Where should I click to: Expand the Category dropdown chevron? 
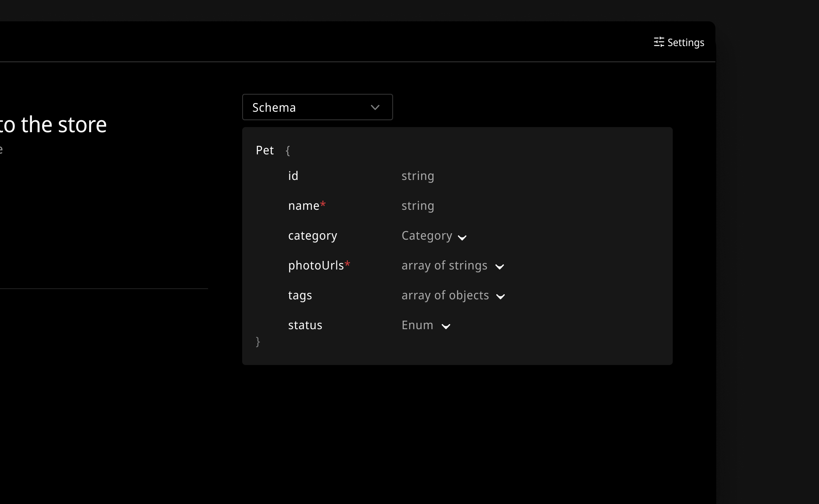point(462,237)
